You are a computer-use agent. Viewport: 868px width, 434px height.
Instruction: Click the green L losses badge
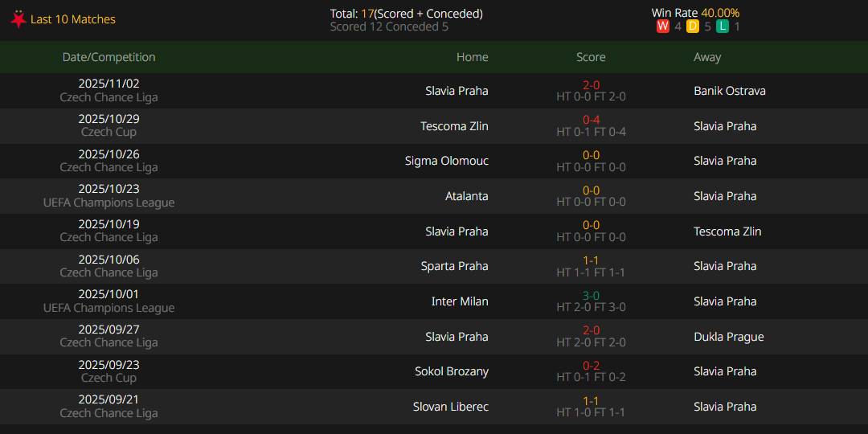pos(723,27)
